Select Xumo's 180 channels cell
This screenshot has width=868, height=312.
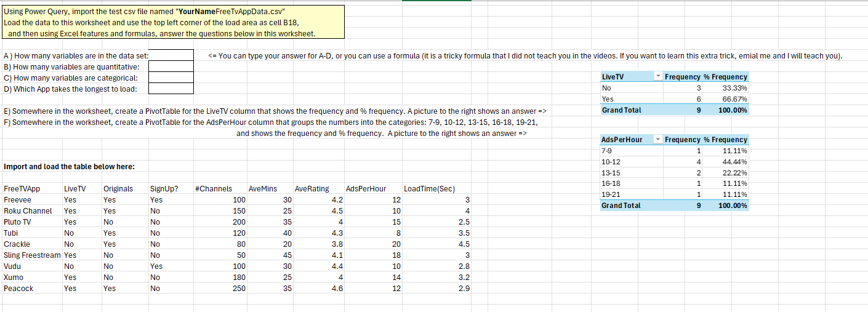point(220,278)
